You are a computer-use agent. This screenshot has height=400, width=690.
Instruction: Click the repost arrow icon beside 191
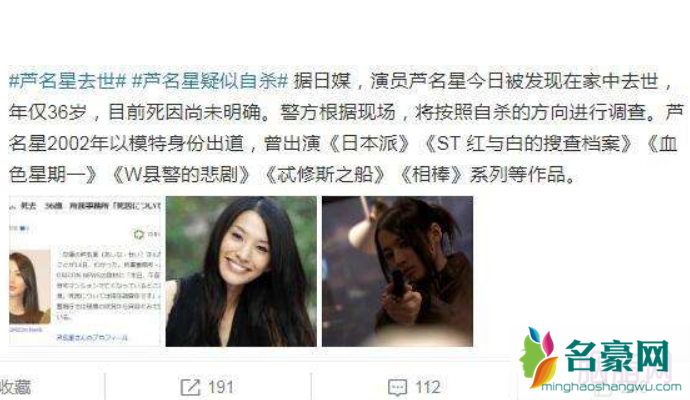(190, 387)
